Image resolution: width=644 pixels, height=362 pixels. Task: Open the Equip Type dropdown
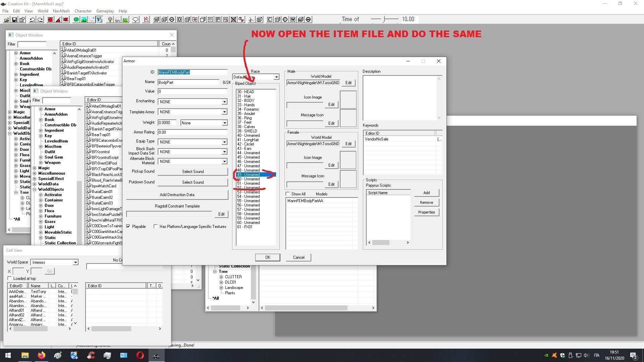pyautogui.click(x=224, y=142)
